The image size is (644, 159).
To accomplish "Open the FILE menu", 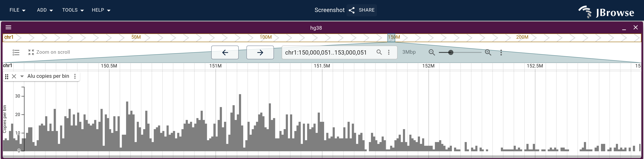I will (x=17, y=10).
